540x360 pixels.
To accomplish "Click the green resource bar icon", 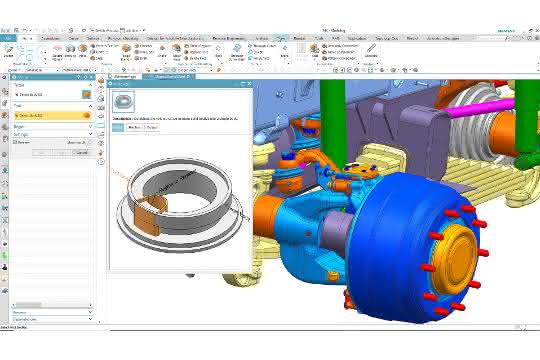I will 4,255.
